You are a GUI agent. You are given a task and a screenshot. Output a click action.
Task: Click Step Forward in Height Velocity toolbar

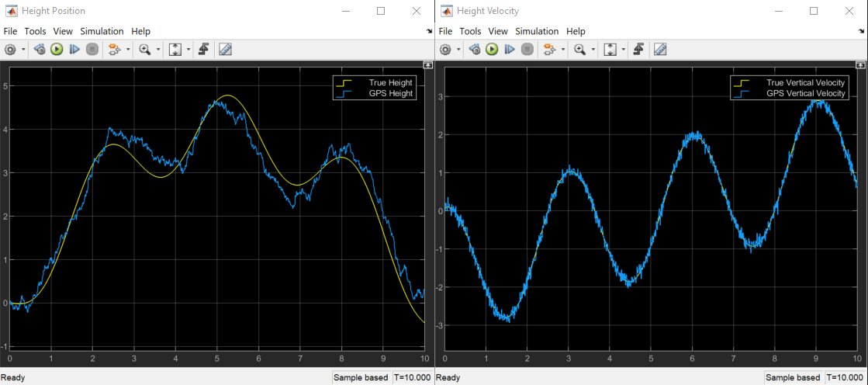510,49
